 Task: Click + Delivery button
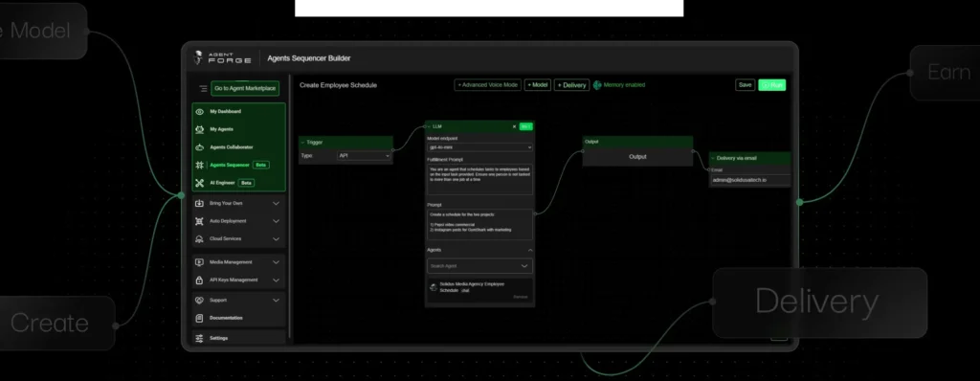(572, 85)
